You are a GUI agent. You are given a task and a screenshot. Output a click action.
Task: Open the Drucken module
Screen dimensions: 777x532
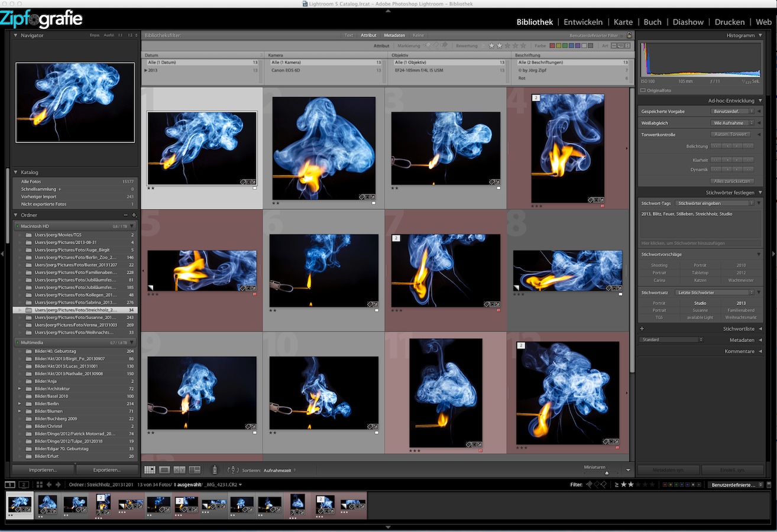(x=730, y=22)
